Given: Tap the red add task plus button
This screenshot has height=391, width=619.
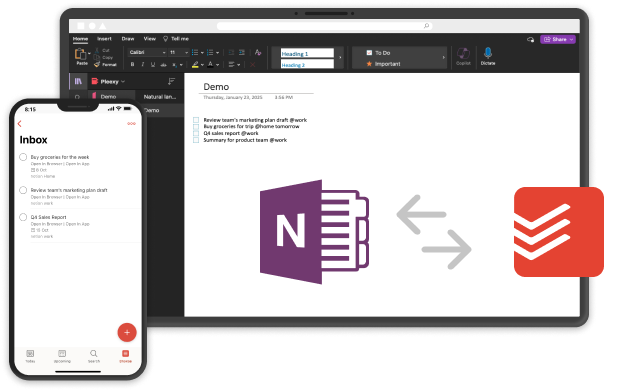Looking at the screenshot, I should tap(127, 333).
